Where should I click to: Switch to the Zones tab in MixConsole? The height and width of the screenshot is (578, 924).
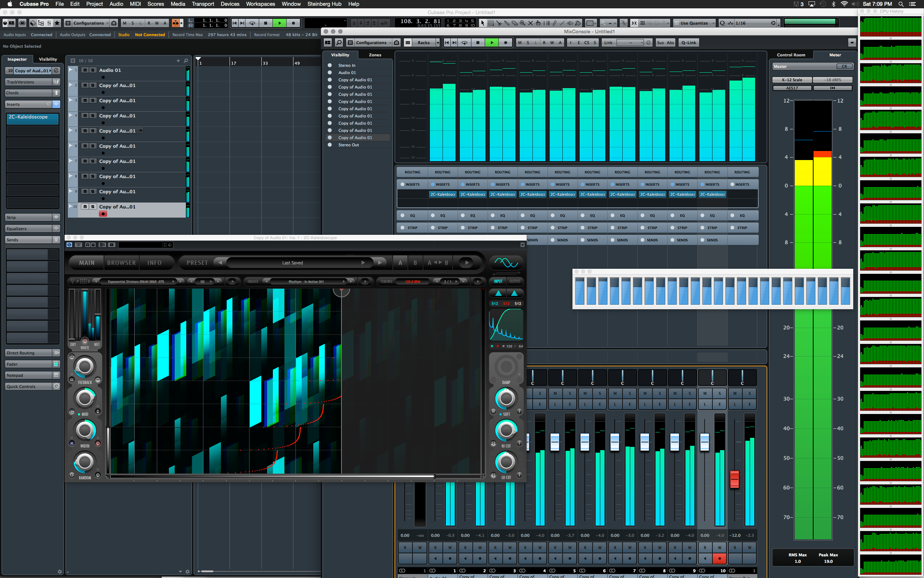(375, 55)
